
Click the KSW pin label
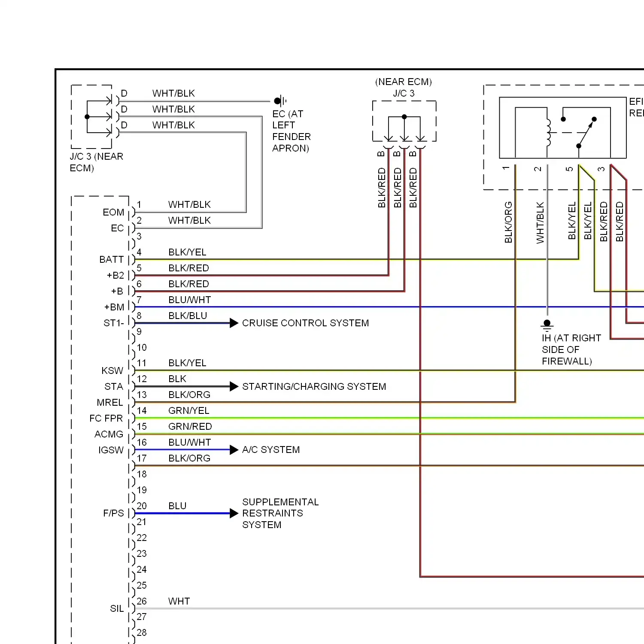[112, 371]
